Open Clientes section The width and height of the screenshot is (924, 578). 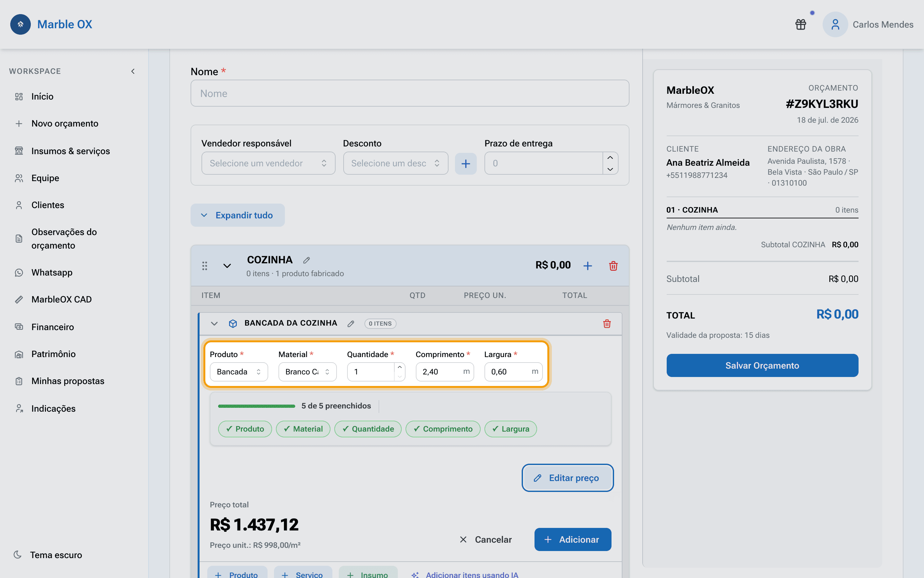pos(48,205)
